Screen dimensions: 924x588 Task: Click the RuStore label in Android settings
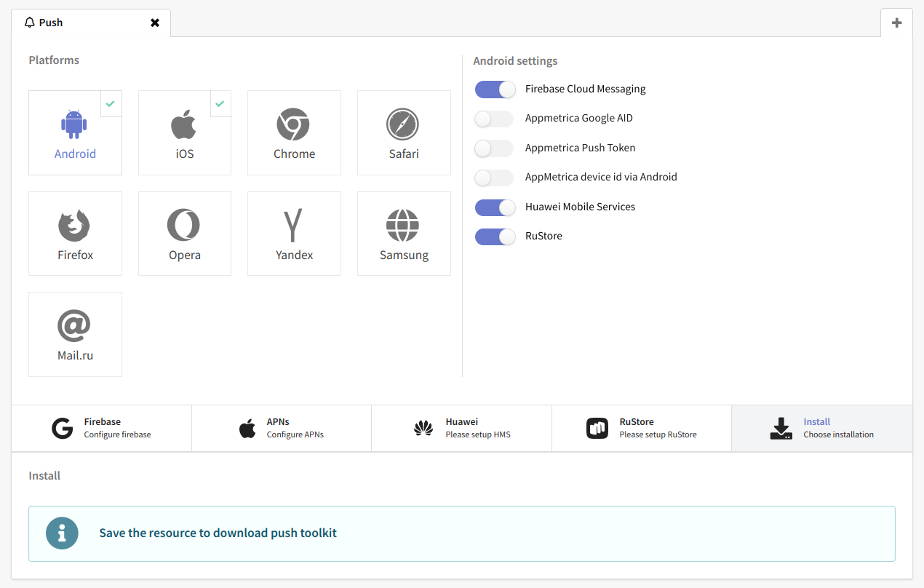(543, 237)
